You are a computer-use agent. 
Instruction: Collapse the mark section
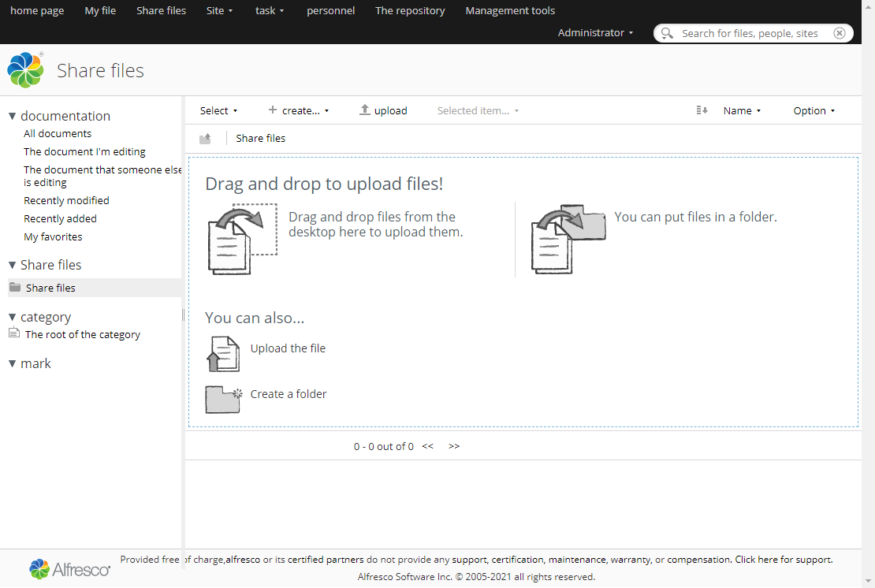[x=12, y=363]
